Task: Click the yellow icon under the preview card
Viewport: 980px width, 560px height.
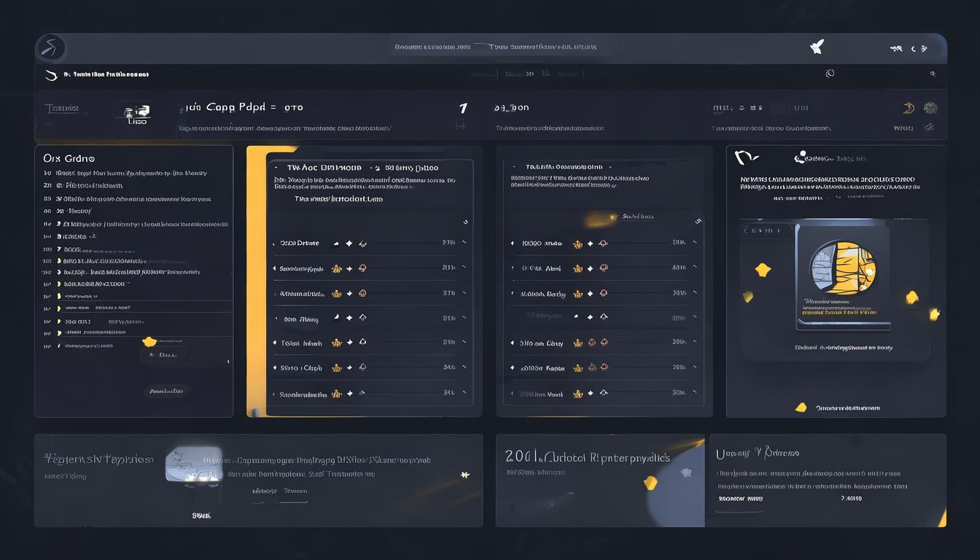Action: (801, 408)
